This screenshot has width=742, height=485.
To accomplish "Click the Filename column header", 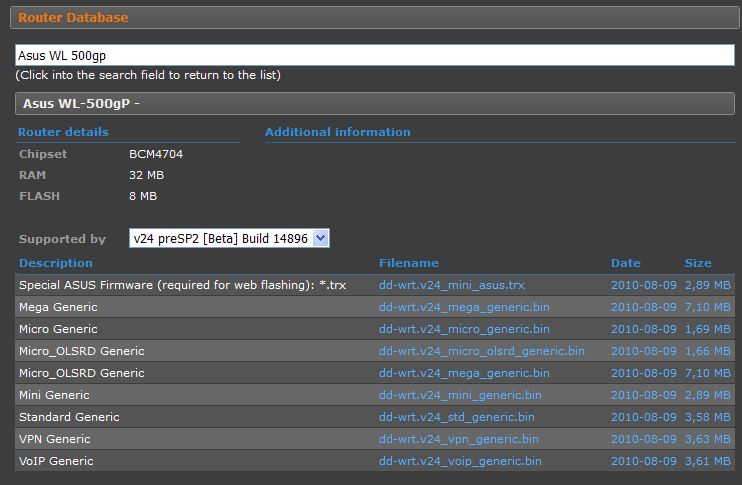I will pos(408,263).
